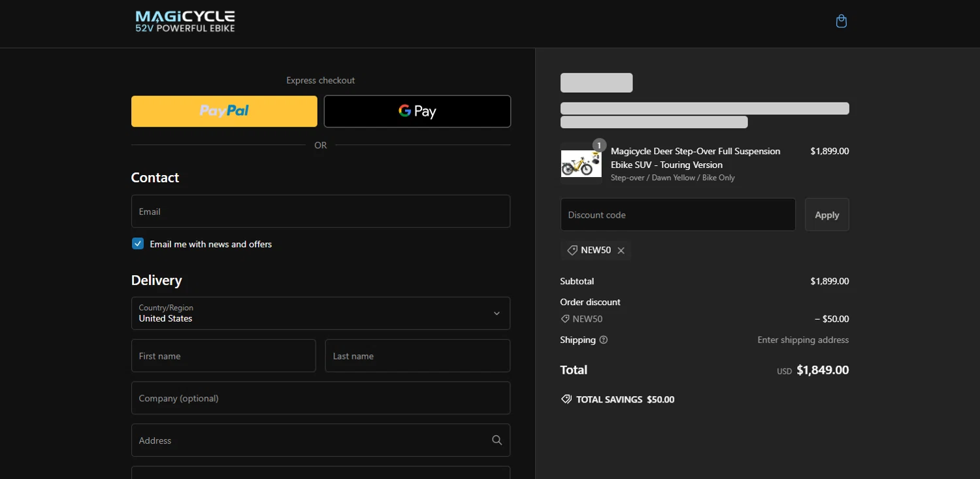This screenshot has height=479, width=980.
Task: Click the TOTAL SAVINGS $50.00 label
Action: tap(625, 399)
